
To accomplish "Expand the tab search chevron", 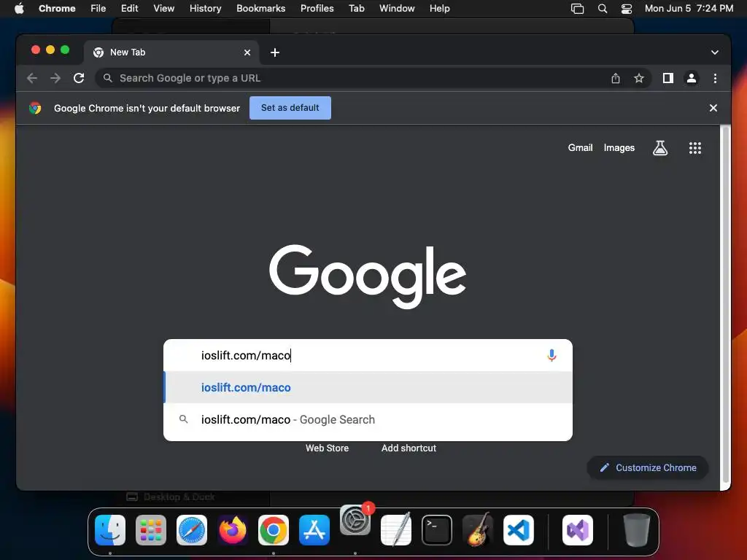I will coord(715,52).
